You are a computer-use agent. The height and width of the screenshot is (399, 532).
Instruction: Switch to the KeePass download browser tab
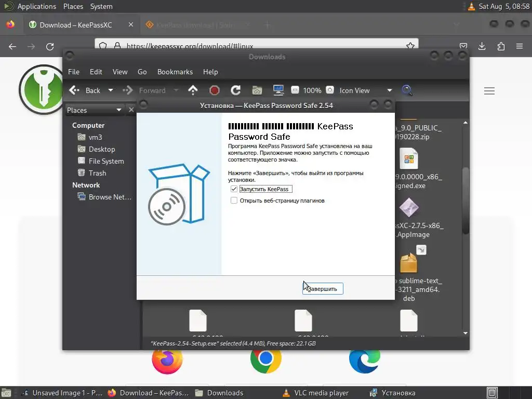(x=195, y=25)
